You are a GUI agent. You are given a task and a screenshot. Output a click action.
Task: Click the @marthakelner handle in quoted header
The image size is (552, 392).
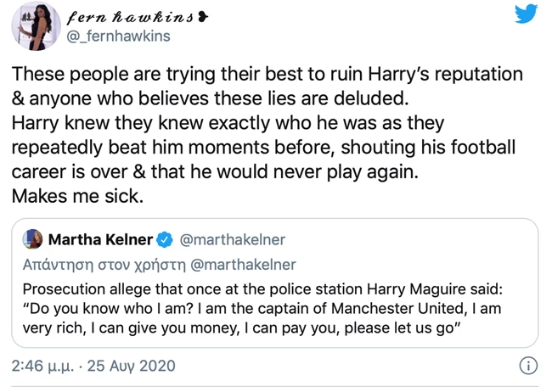click(233, 240)
